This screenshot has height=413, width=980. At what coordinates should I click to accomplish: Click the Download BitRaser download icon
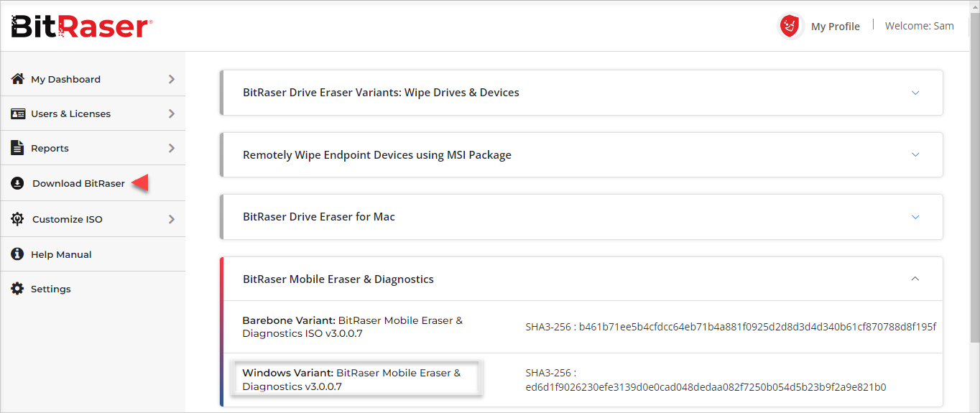click(x=18, y=183)
